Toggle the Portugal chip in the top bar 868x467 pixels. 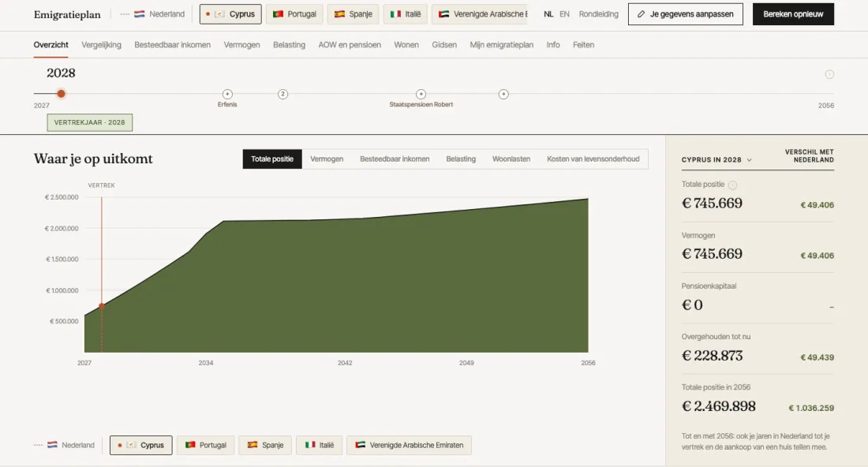[x=294, y=14]
